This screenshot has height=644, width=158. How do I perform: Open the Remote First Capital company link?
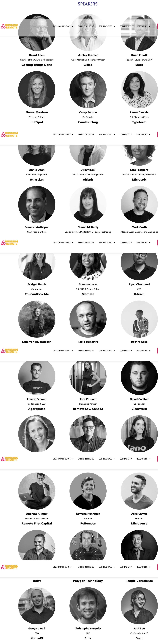tap(37, 523)
